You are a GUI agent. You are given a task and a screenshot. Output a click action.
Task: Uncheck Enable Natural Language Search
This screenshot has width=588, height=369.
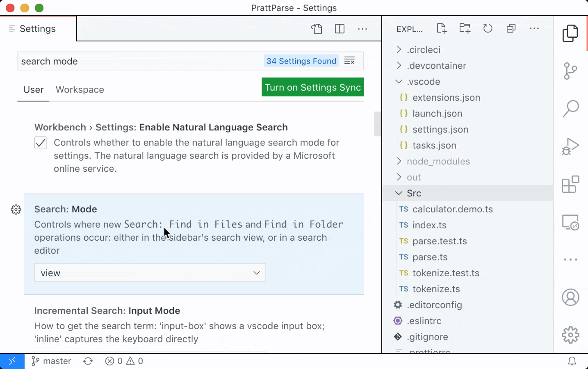click(x=40, y=143)
